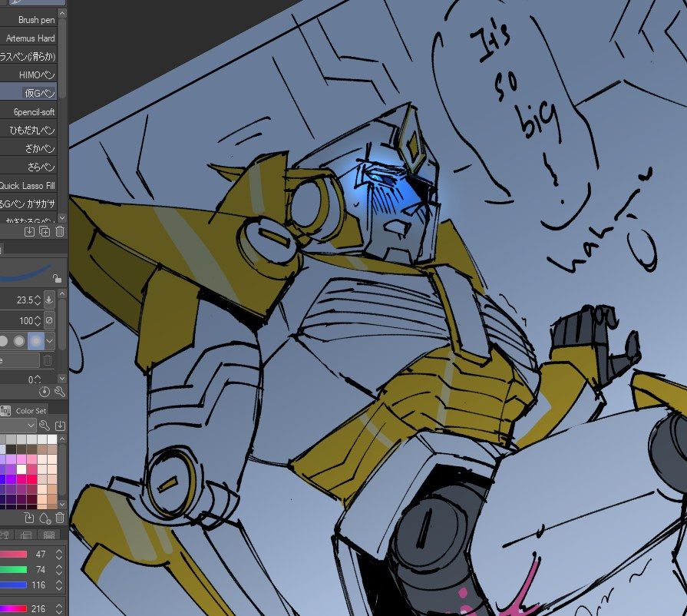The image size is (687, 616).
Task: Replace swatch color using the replace-color icon
Action: point(29,518)
